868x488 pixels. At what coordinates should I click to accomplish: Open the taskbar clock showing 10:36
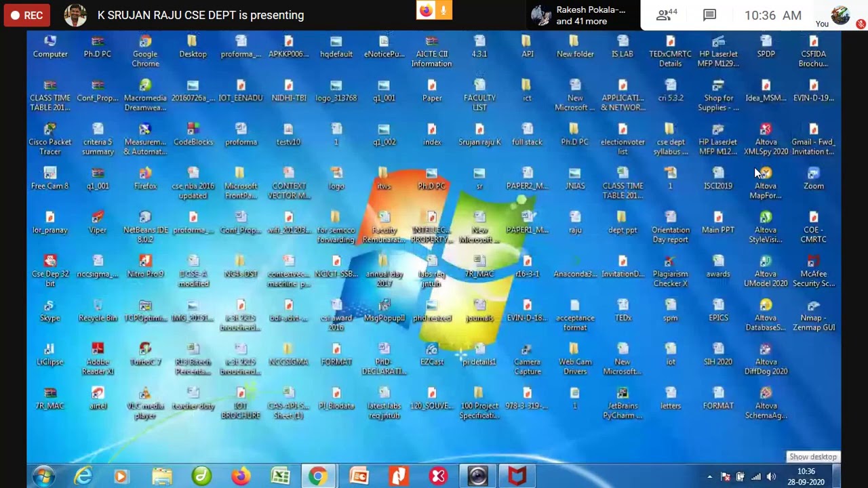[x=806, y=476]
